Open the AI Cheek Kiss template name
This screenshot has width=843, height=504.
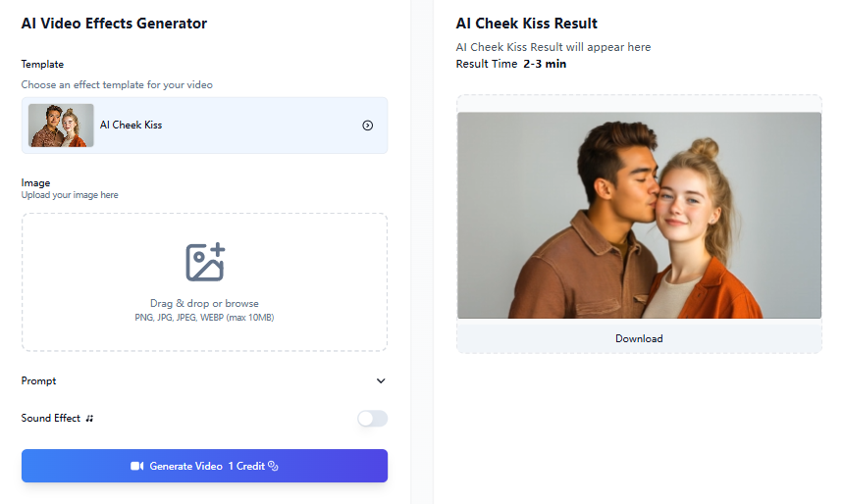tap(131, 126)
